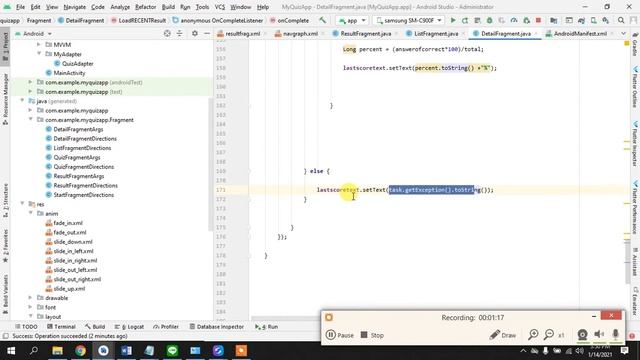Open the Profiler gauge icon in the toolbar
Screen dimensions: 640x360
514,20
